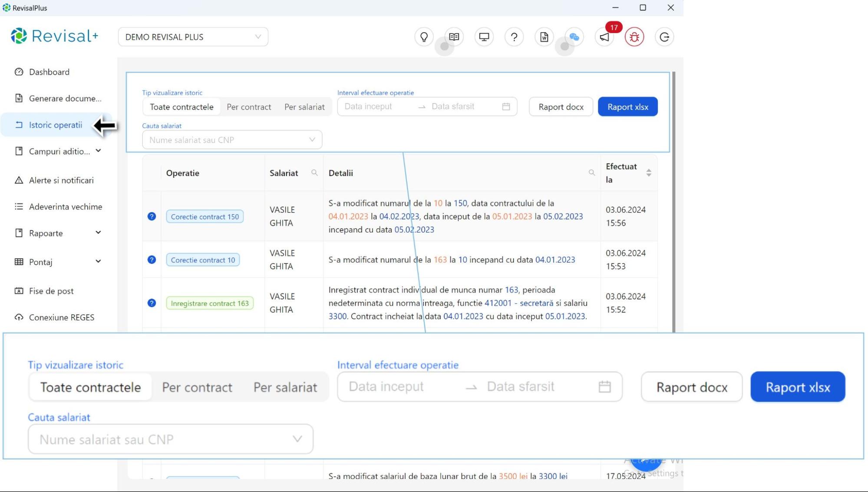Open help question mark icon in header
This screenshot has width=868, height=492.
click(x=514, y=37)
